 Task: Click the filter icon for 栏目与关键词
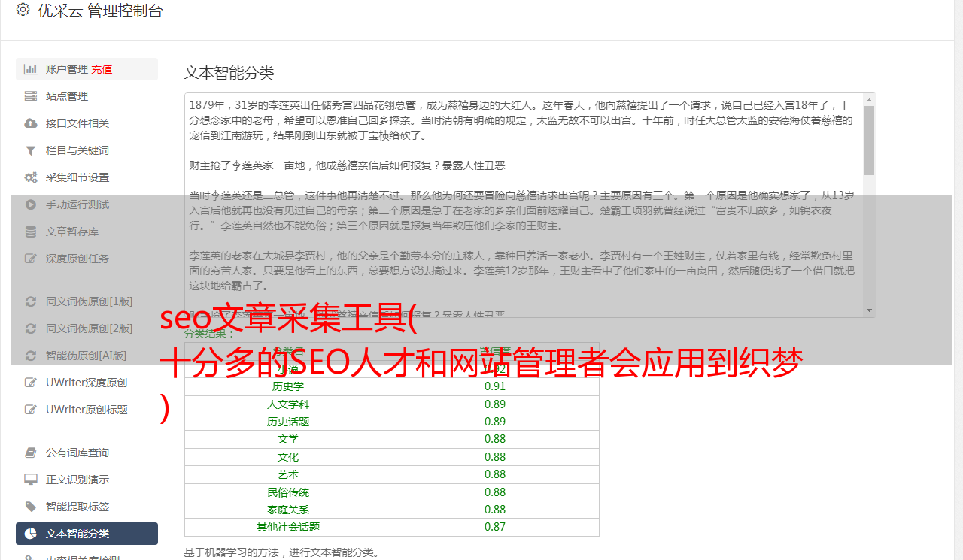click(31, 150)
